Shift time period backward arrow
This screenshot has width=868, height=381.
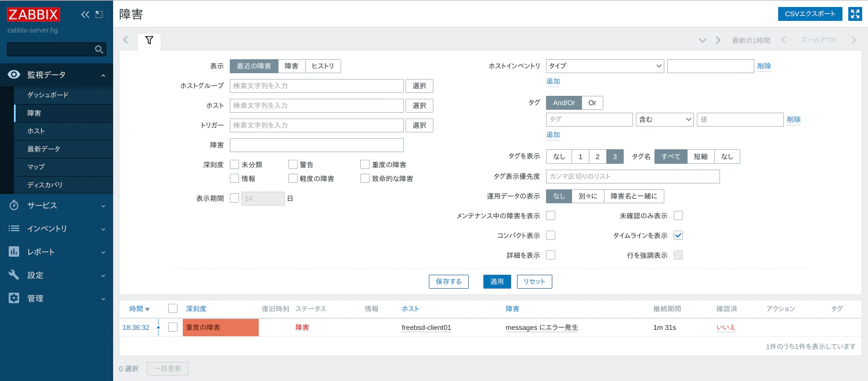[x=783, y=40]
